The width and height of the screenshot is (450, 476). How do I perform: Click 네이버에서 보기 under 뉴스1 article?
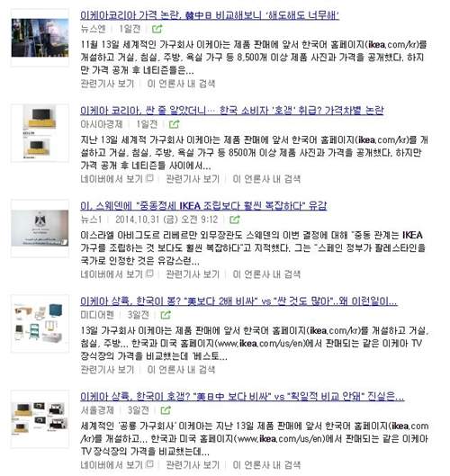pos(112,274)
